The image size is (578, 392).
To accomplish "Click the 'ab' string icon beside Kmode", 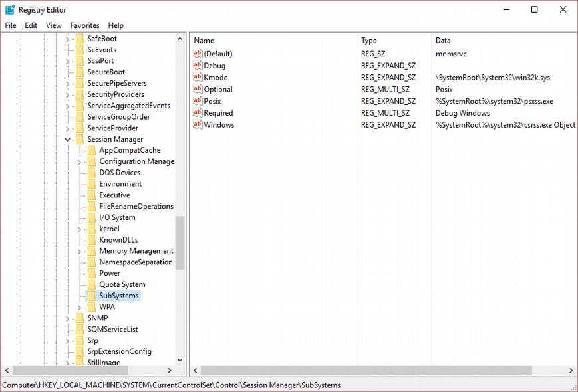I will [198, 78].
